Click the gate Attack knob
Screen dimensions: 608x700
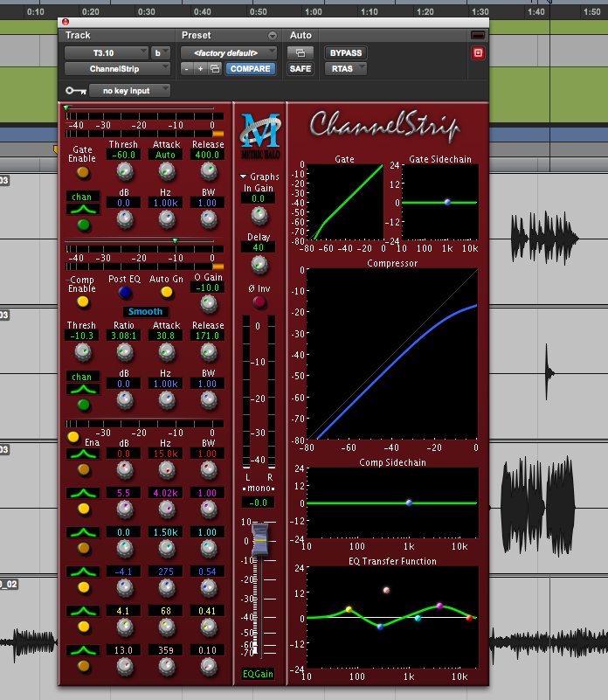tap(167, 171)
